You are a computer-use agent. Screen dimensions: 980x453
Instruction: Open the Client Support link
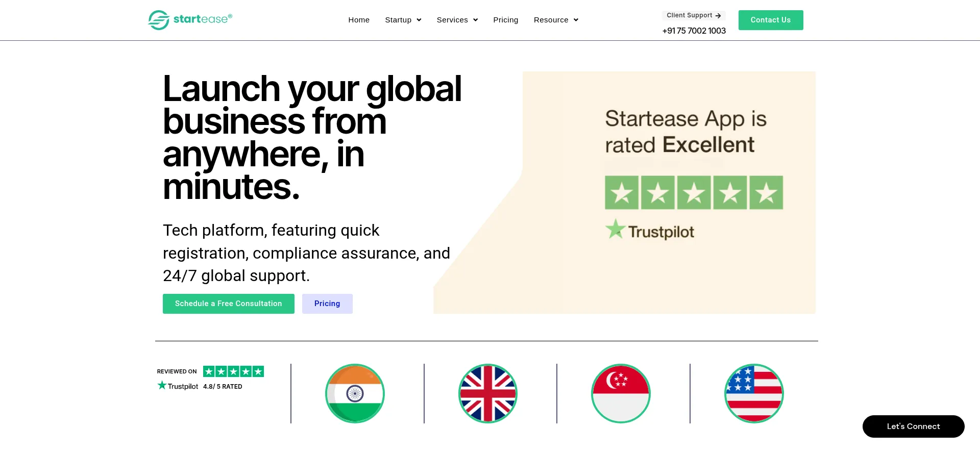pyautogui.click(x=694, y=15)
